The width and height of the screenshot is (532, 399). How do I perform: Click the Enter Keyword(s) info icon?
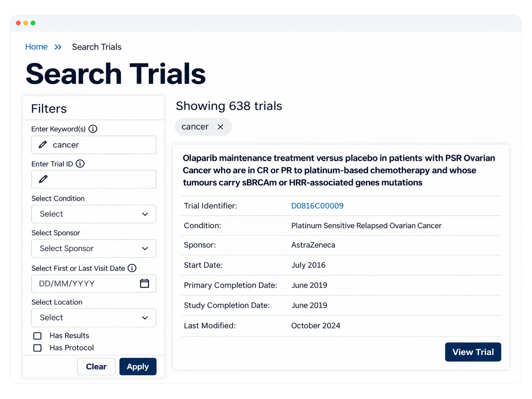(93, 129)
